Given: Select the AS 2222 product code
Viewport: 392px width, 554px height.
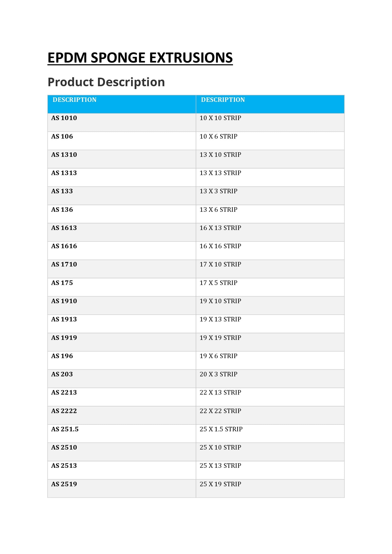Looking at the screenshot, I should pos(64,411).
